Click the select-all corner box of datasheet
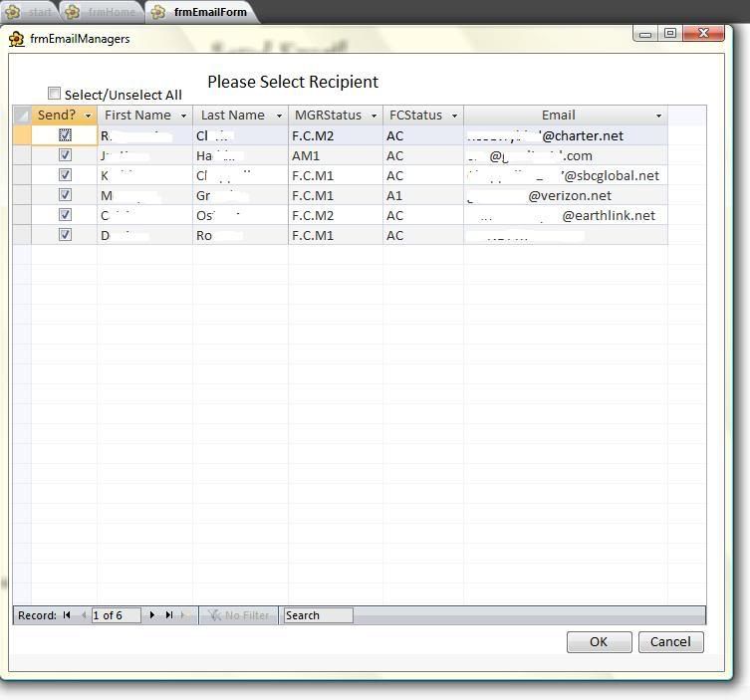 pyautogui.click(x=22, y=116)
